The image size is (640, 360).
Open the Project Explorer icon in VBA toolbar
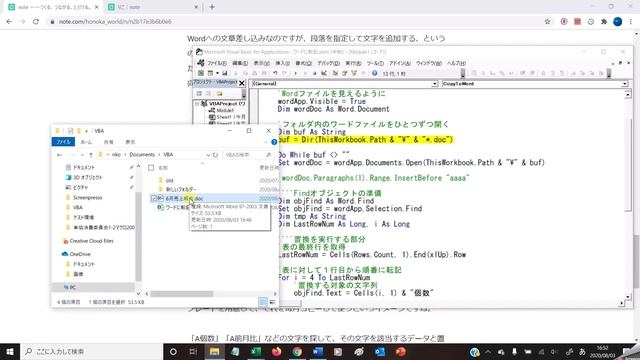tap(335, 73)
